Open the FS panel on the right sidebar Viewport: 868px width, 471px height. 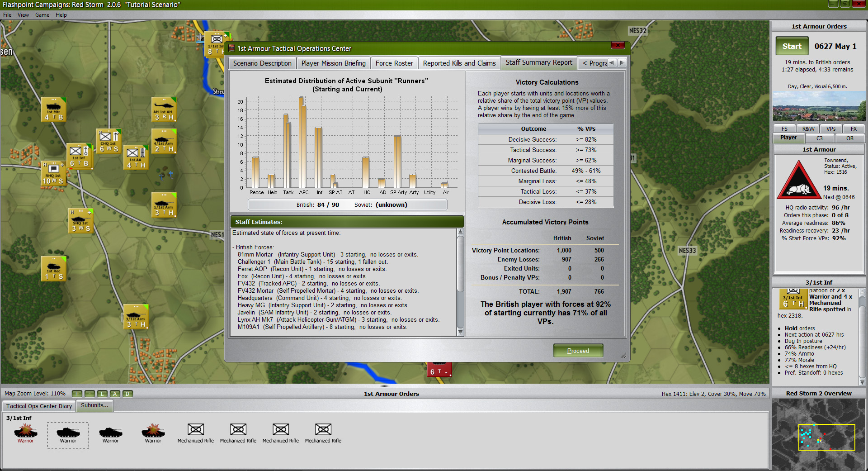[784, 128]
